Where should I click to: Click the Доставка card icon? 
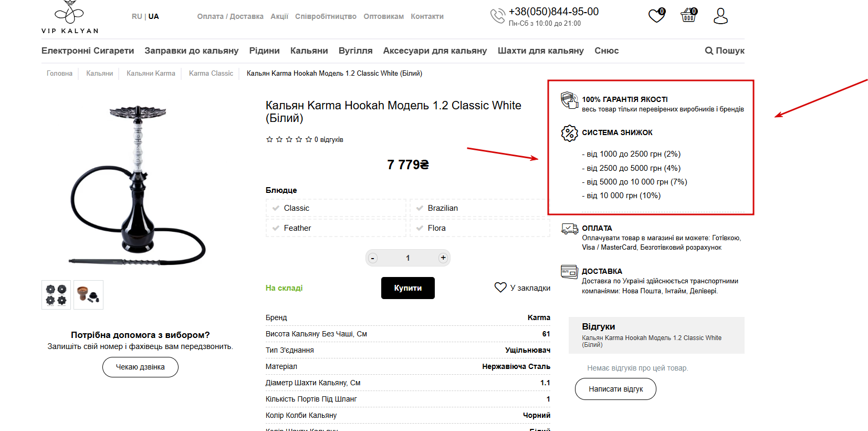tap(569, 272)
